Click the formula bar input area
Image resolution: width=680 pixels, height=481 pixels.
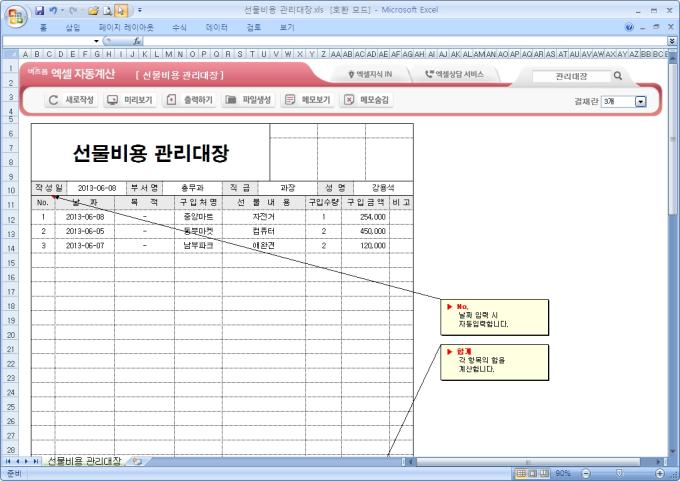pyautogui.click(x=405, y=41)
